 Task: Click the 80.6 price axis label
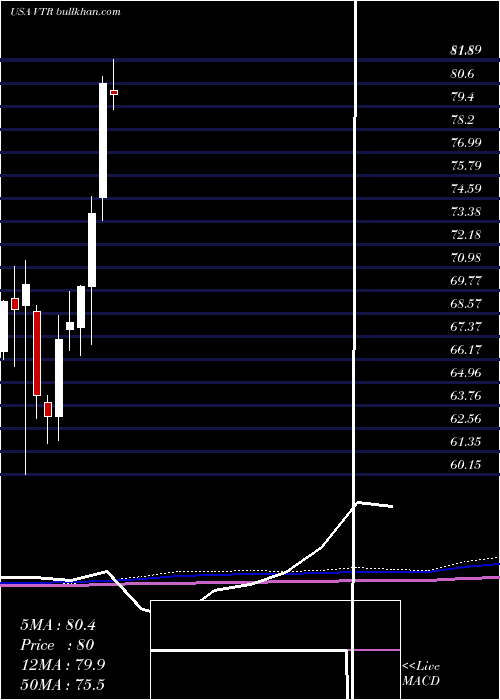point(462,73)
